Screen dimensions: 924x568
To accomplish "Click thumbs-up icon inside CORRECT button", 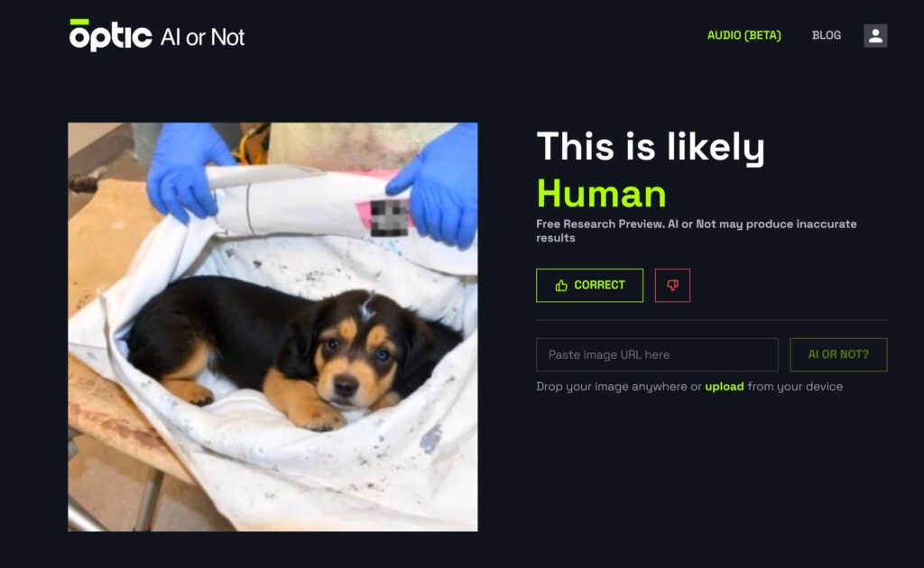I will click(561, 286).
